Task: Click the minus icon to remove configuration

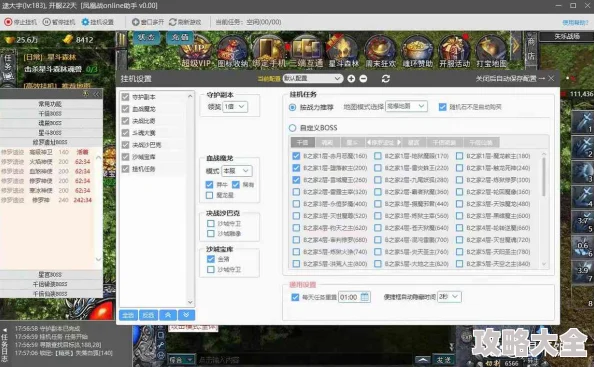Action: [x=363, y=79]
